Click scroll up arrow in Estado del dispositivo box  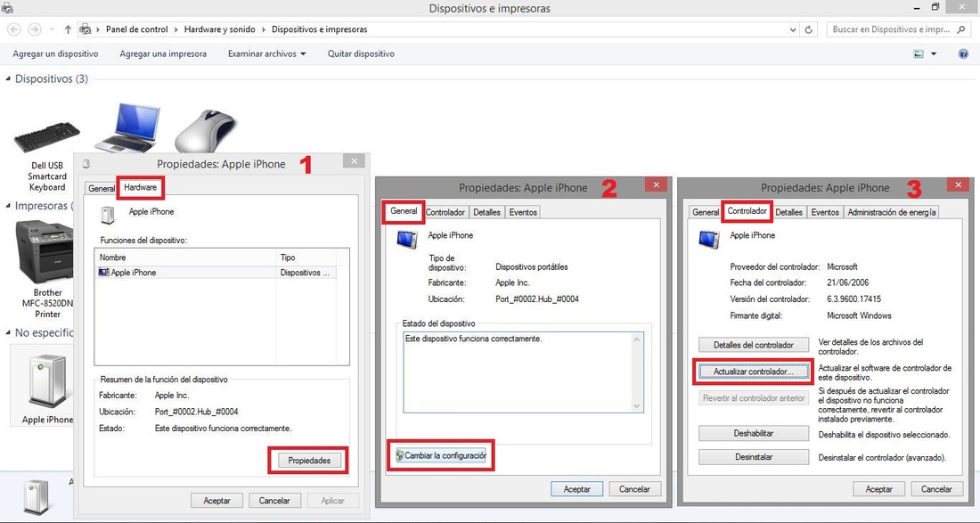[x=637, y=339]
